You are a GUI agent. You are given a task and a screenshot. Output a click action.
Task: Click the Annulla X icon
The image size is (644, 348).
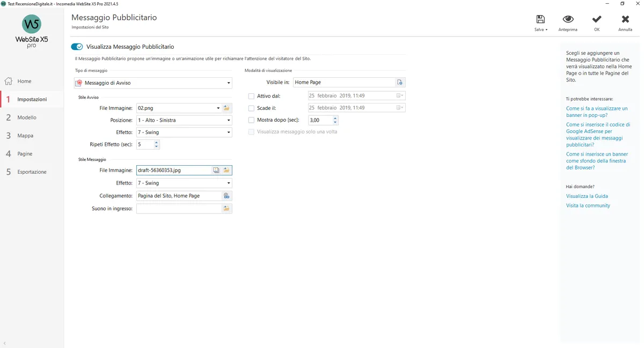[x=625, y=19]
